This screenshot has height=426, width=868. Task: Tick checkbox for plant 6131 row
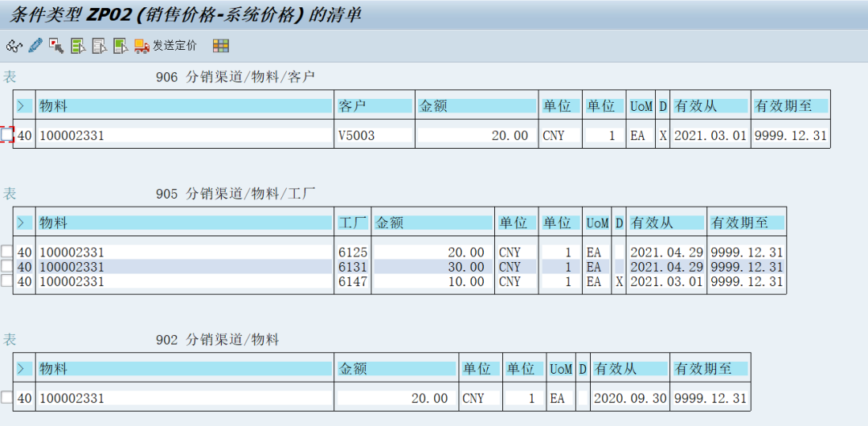[6, 267]
